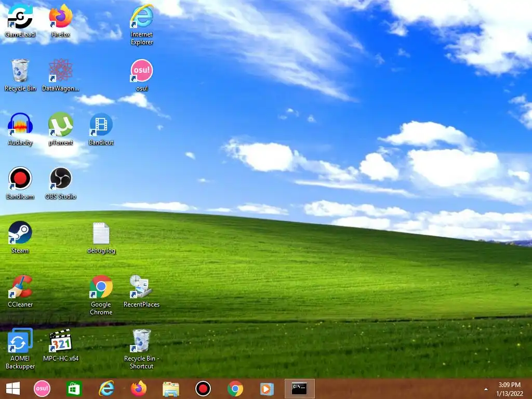This screenshot has width=532, height=399.
Task: Launch Google Chrome from the taskbar
Action: pos(235,389)
